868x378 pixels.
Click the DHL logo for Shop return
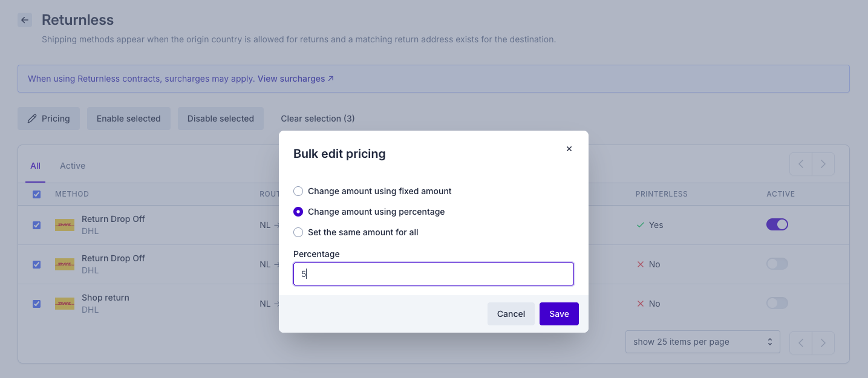(x=65, y=304)
